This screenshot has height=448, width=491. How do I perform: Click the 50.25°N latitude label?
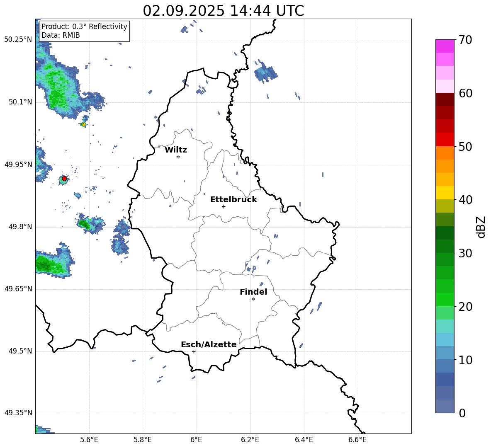[18, 40]
